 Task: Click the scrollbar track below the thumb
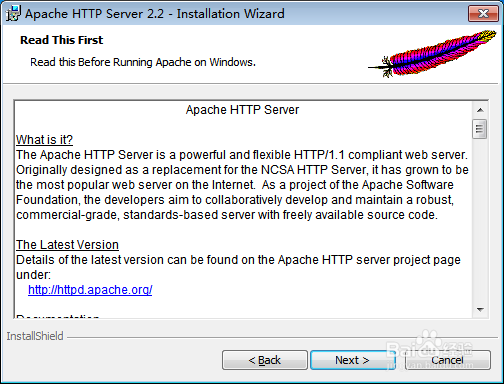point(480,220)
